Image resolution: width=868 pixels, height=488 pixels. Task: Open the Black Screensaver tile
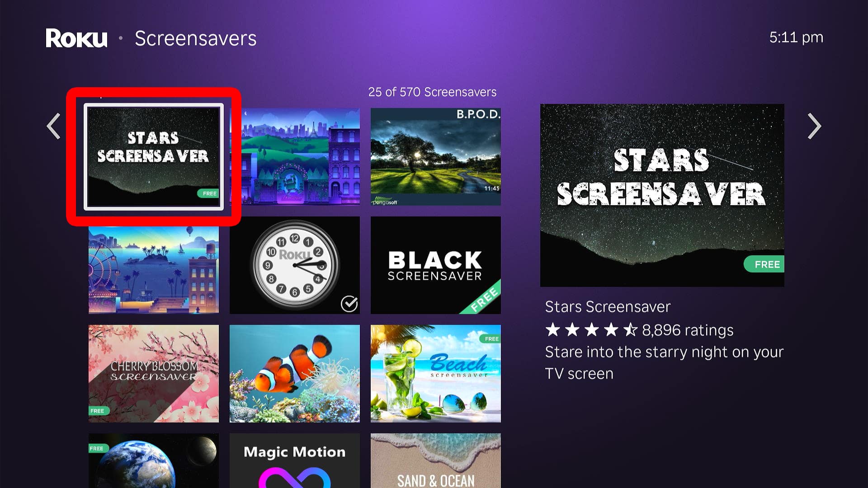(x=436, y=265)
